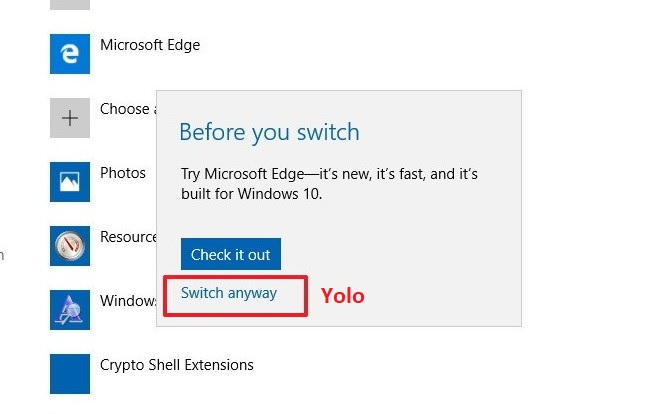651x414 pixels.
Task: Select the Microsoft Edge list label
Action: pyautogui.click(x=150, y=45)
